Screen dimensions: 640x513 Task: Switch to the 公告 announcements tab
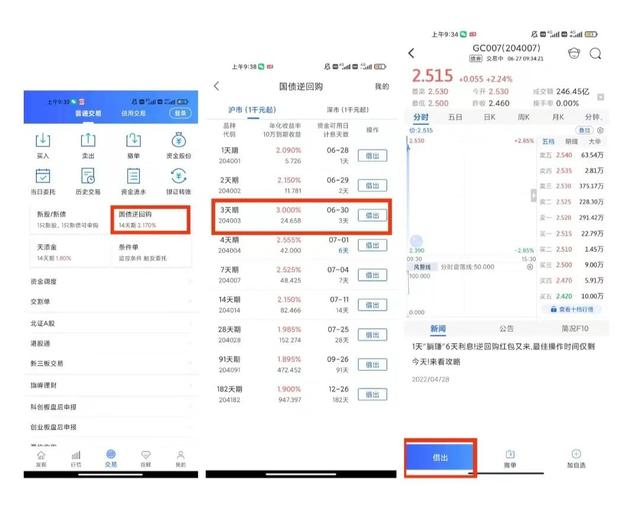coord(506,329)
